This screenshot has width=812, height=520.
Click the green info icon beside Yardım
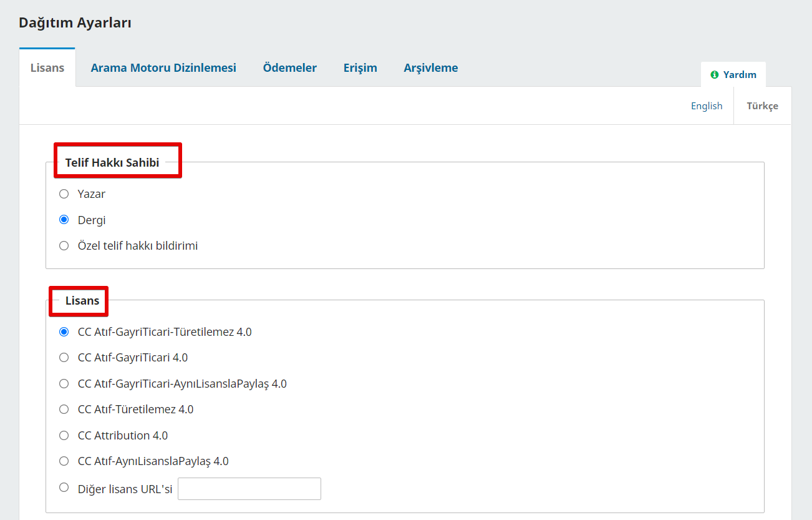pyautogui.click(x=715, y=75)
